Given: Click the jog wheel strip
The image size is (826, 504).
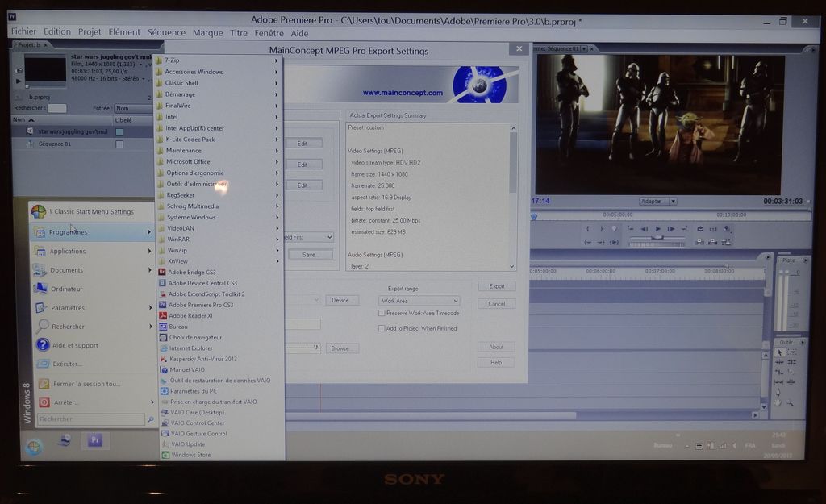Looking at the screenshot, I should click(657, 244).
